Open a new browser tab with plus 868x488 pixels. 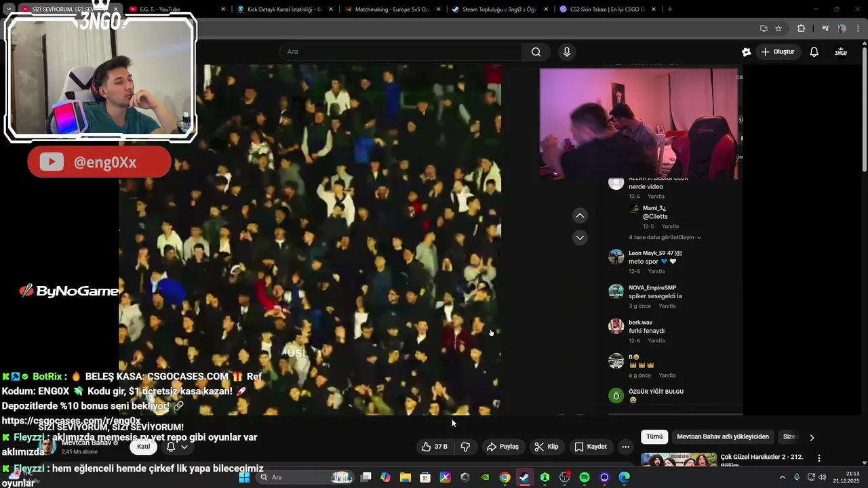click(x=670, y=9)
